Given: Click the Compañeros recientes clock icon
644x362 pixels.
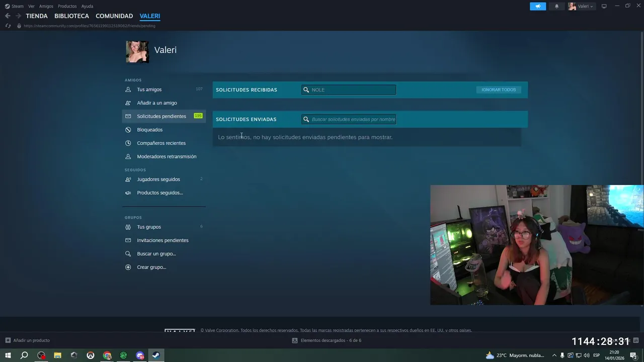Looking at the screenshot, I should point(128,143).
